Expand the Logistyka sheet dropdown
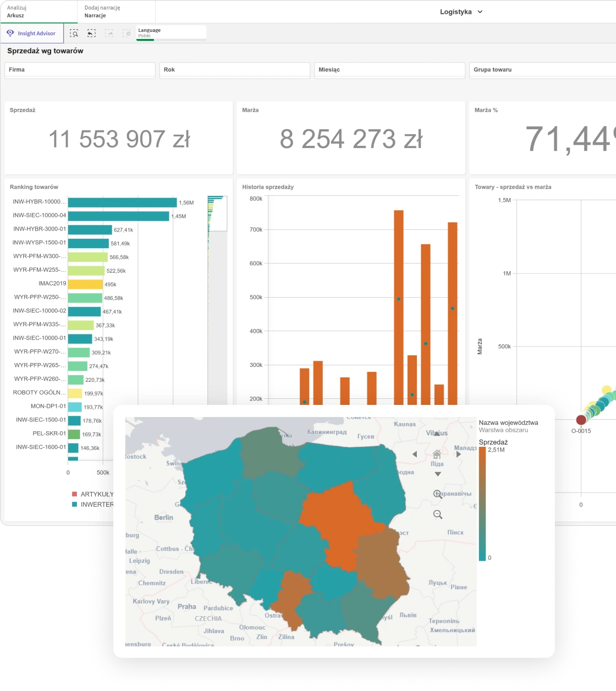Screen dimensions: 616x691 tap(461, 12)
